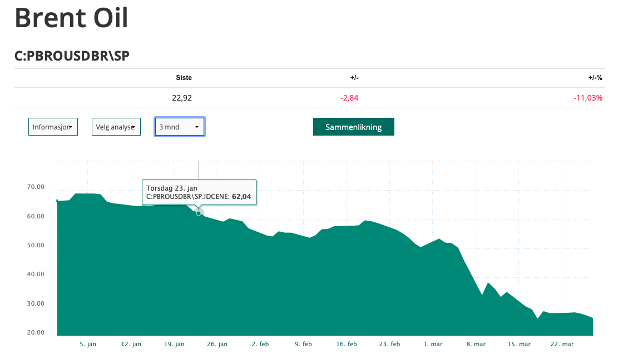Click the 16. feb axis label
The image size is (633, 364).
click(x=347, y=344)
